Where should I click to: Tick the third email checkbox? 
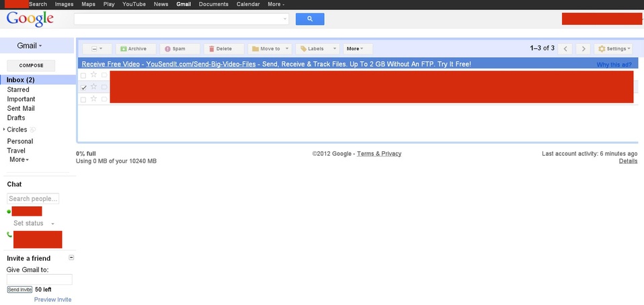point(83,99)
